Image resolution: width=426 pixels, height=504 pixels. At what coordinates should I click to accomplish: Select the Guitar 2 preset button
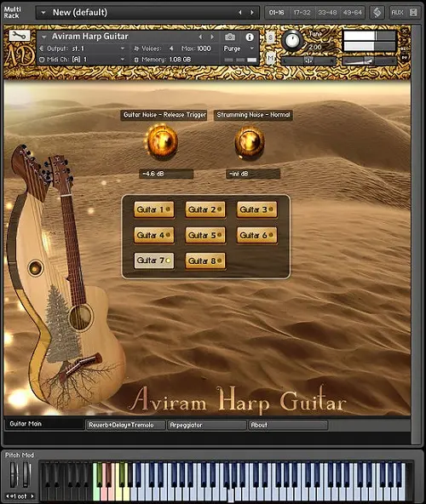tap(205, 210)
